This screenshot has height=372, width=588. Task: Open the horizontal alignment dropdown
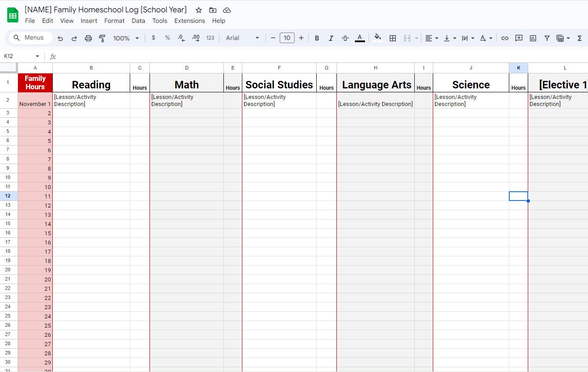pos(432,38)
